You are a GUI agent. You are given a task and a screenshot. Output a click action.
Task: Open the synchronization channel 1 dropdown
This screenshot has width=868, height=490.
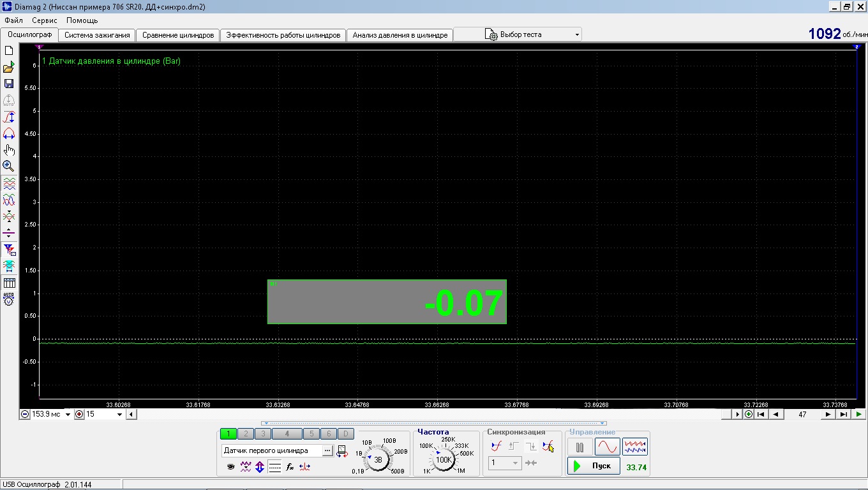pyautogui.click(x=505, y=463)
